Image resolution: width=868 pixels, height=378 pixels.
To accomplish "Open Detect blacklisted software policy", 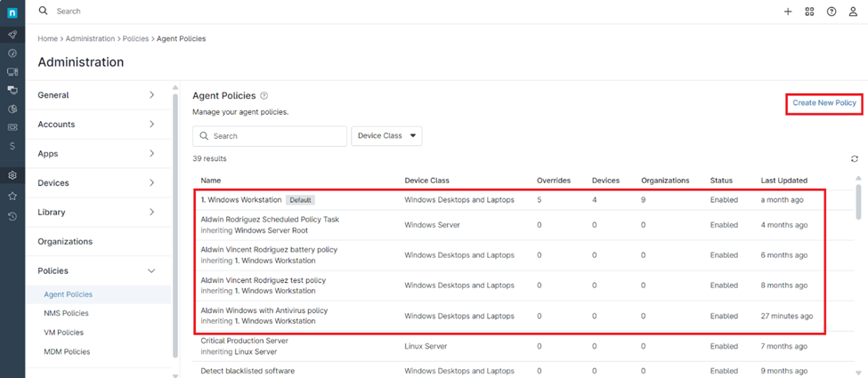I will (248, 371).
